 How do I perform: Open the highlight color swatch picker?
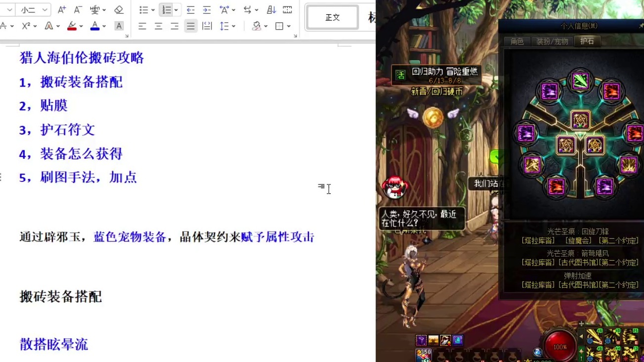point(80,26)
